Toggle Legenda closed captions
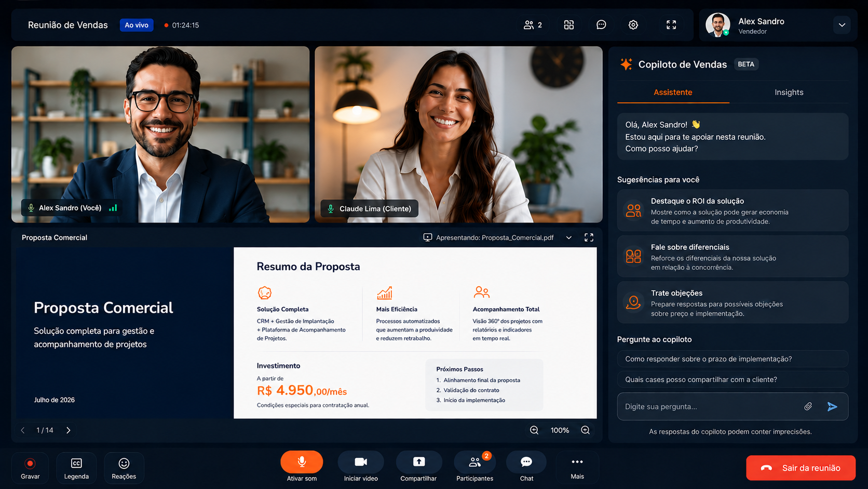The width and height of the screenshot is (868, 489). [76, 468]
